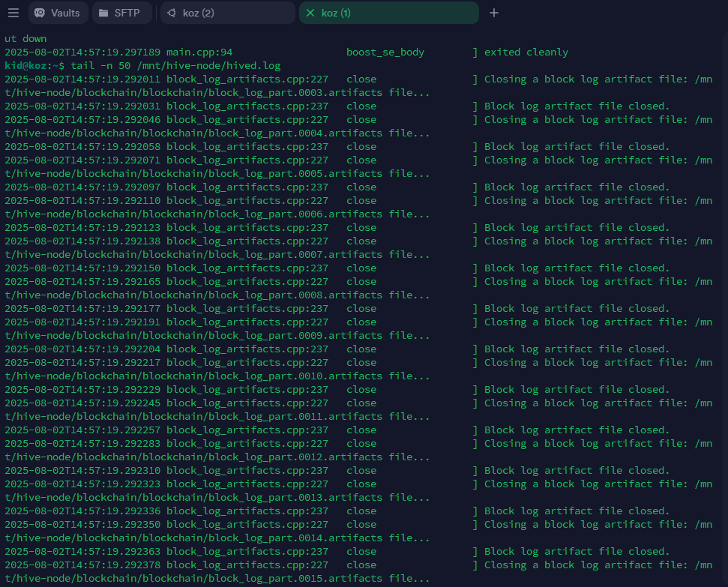Click the block_log_part.0008.artifacts path line
Image resolution: width=728 pixels, height=587 pixels.
(217, 295)
